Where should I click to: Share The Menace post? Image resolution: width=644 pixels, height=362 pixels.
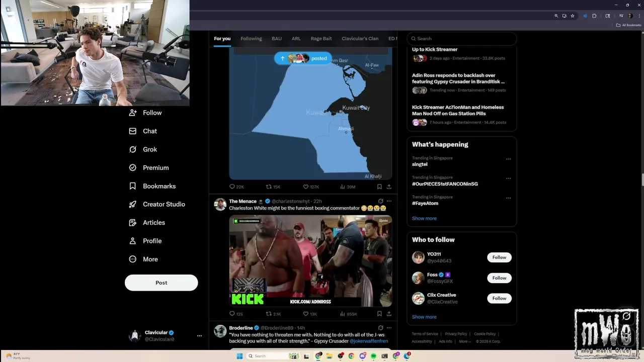coord(389,314)
